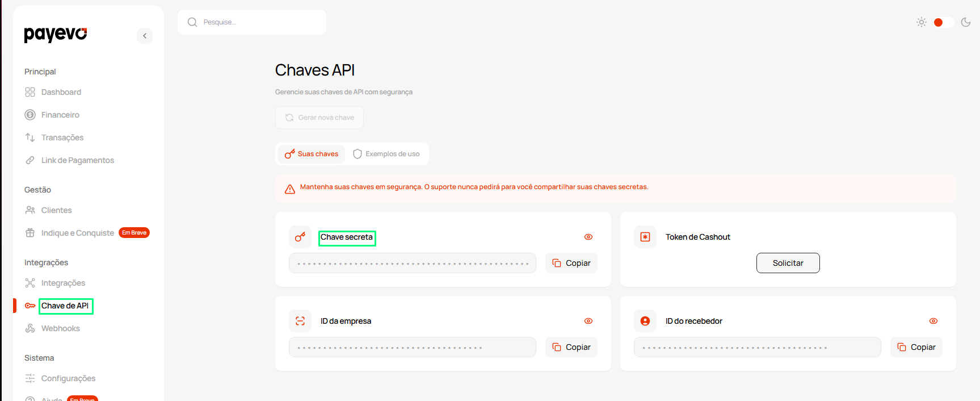Screen dimensions: 980x401
Task: Click the Dashboard grid icon
Action: (30, 92)
